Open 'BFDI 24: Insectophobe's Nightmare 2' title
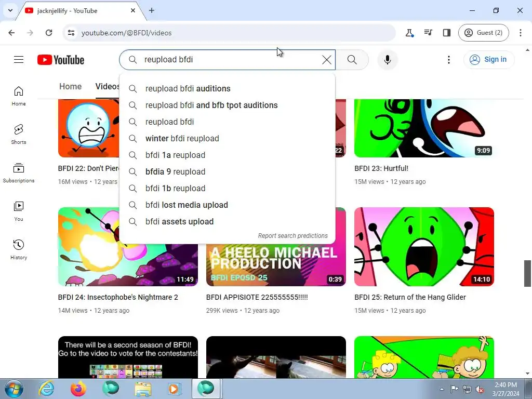This screenshot has height=399, width=532. coord(118,297)
